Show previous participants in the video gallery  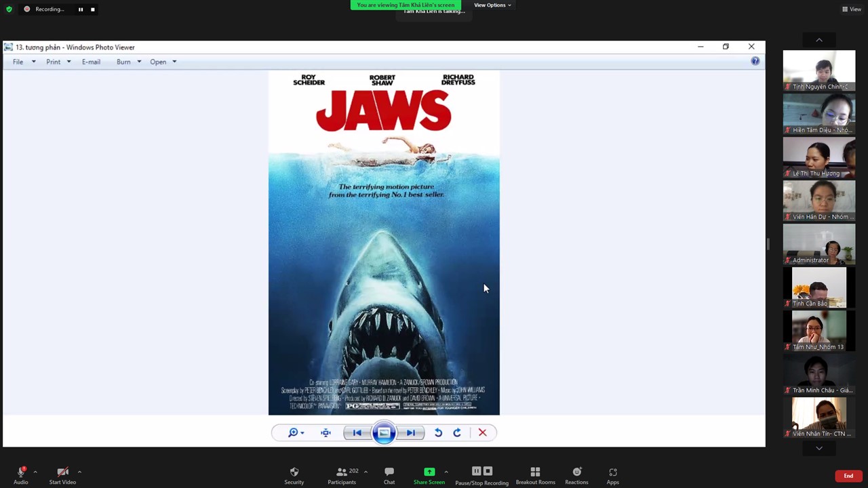click(819, 40)
